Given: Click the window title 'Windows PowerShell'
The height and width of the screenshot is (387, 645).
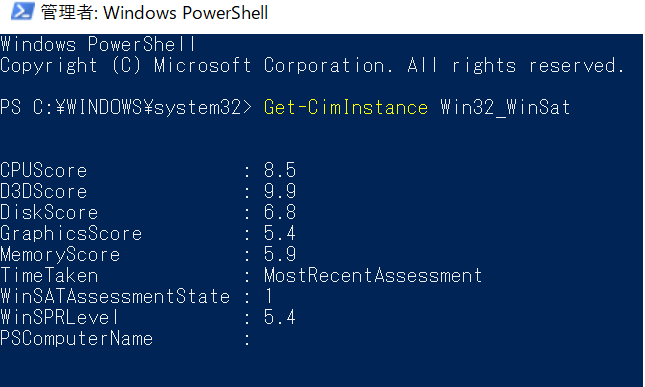Looking at the screenshot, I should tap(186, 13).
